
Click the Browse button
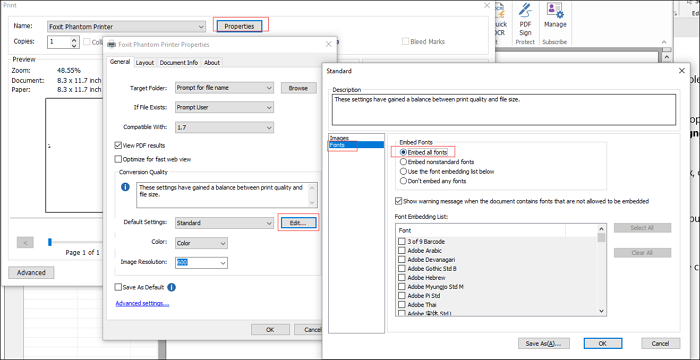coord(298,88)
